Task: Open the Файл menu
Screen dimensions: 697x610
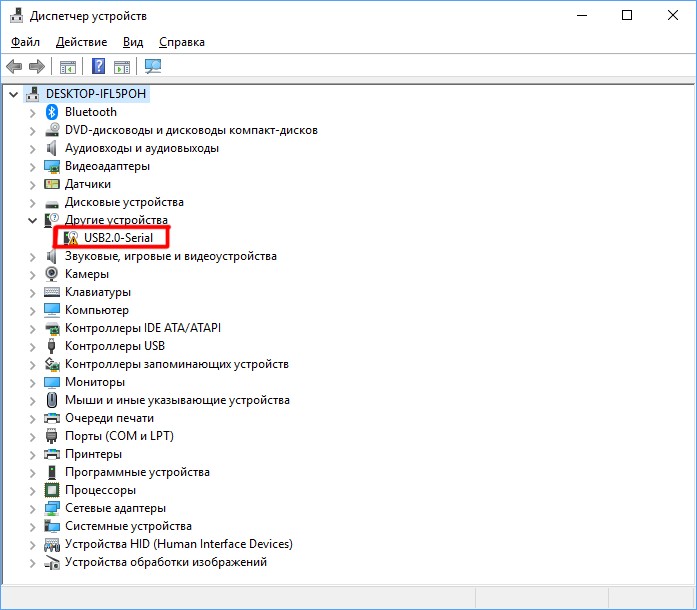Action: point(25,42)
